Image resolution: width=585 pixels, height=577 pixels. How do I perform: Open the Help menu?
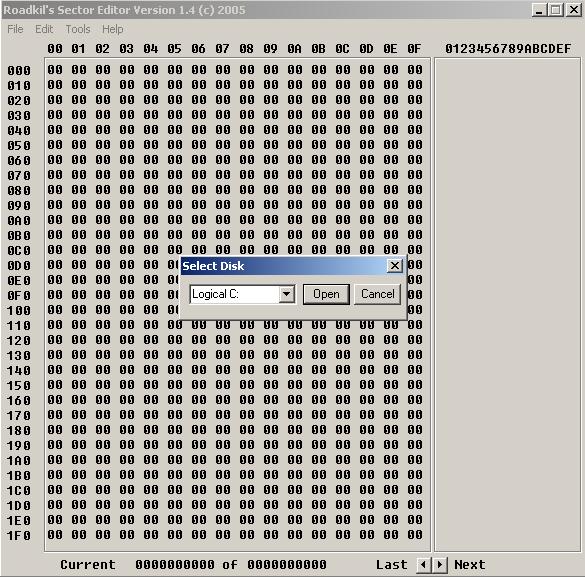(x=113, y=29)
